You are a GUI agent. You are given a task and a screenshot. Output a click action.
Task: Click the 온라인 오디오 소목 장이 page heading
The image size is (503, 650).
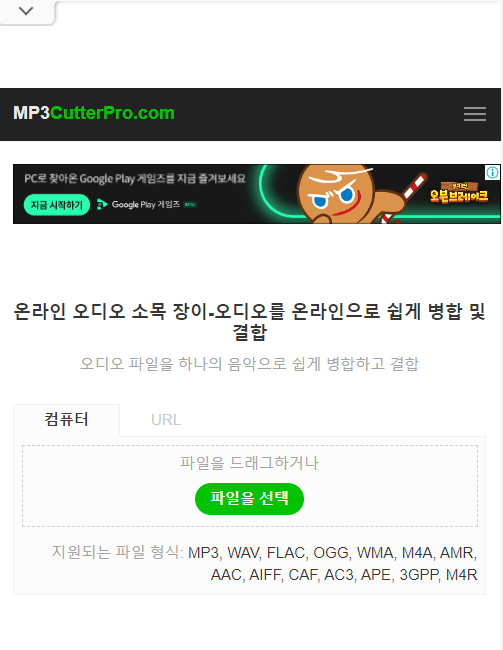click(x=249, y=322)
